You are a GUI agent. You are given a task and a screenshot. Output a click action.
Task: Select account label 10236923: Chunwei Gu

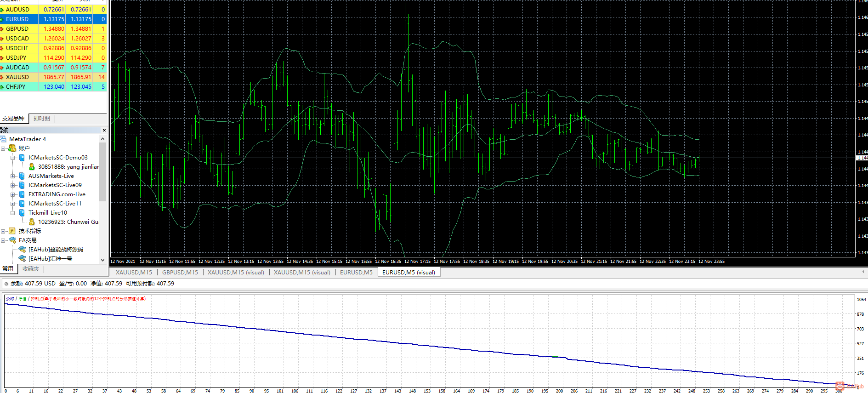pyautogui.click(x=68, y=222)
